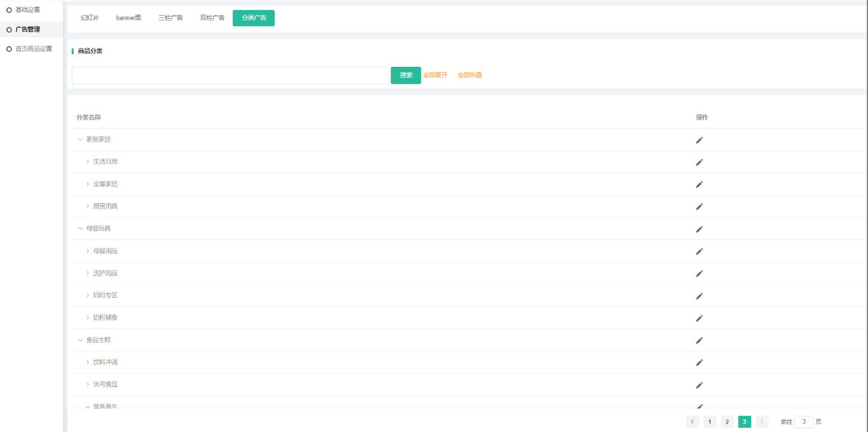Edit the 厨房用具 category row
Image resolution: width=868 pixels, height=432 pixels.
coord(699,207)
